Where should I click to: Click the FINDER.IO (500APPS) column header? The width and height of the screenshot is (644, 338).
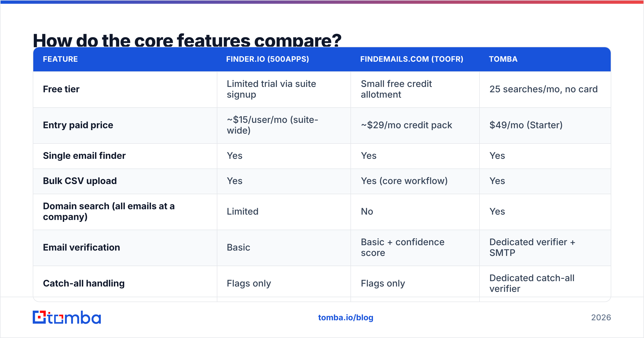coord(268,59)
